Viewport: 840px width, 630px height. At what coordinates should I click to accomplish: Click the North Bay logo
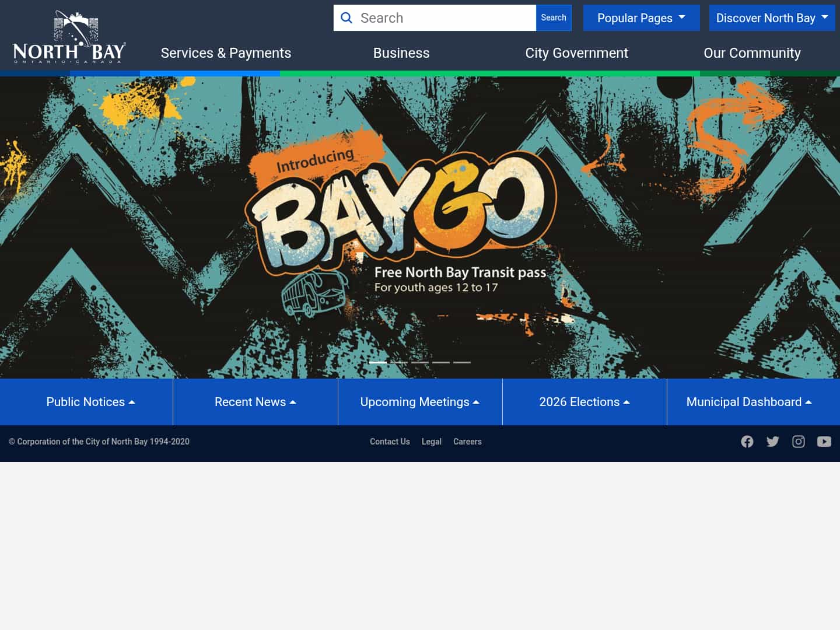pyautogui.click(x=69, y=36)
